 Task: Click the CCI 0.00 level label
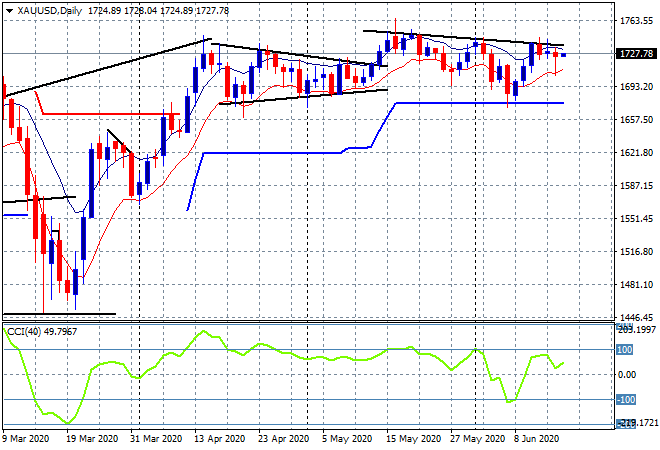tap(627, 375)
